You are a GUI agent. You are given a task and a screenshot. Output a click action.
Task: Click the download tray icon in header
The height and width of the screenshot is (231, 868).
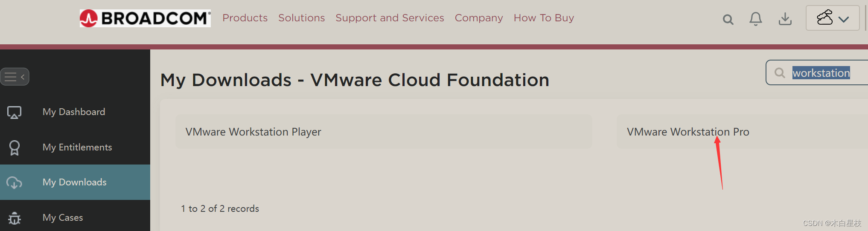[x=785, y=19]
